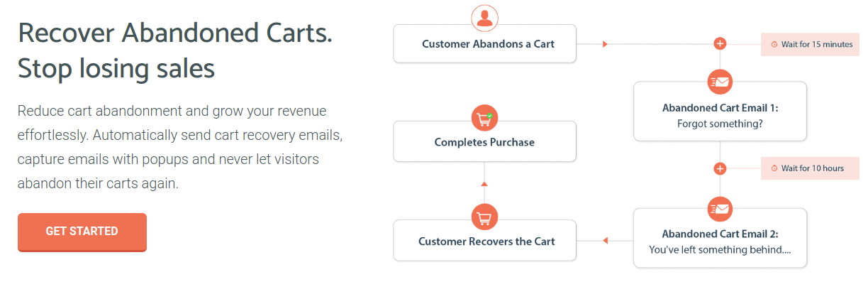Click the clock icon in Wait for 10 hours

pyautogui.click(x=774, y=168)
